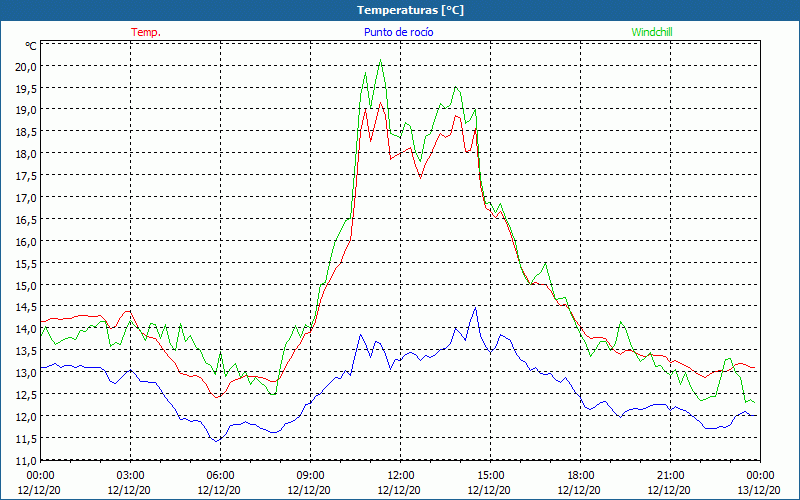This screenshot has height=500, width=800.
Task: Click the 12,5 y-axis value
Action: click(27, 395)
